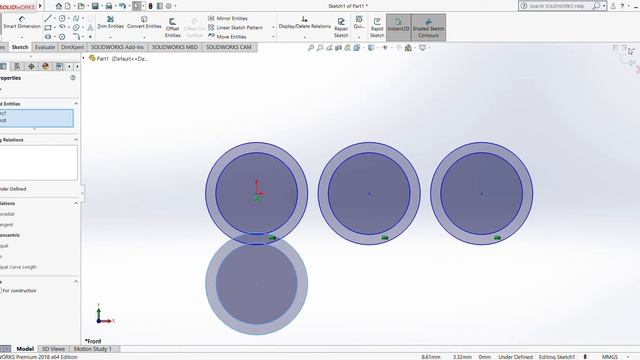Collapse the Add Relations section
The width and height of the screenshot is (640, 360).
(x=76, y=203)
